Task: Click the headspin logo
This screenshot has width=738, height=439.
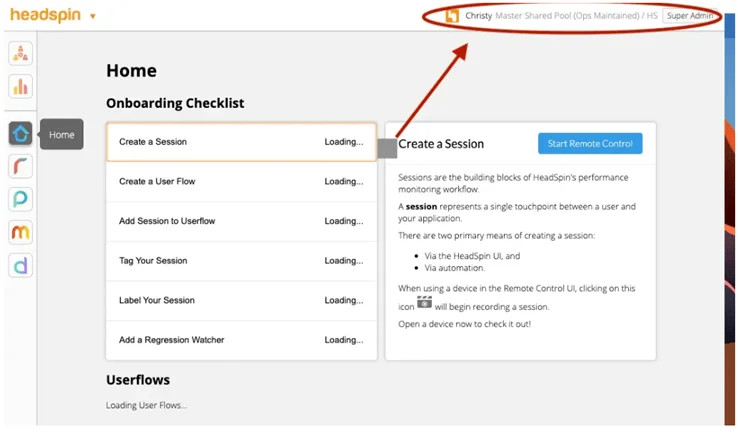Action: pos(46,15)
